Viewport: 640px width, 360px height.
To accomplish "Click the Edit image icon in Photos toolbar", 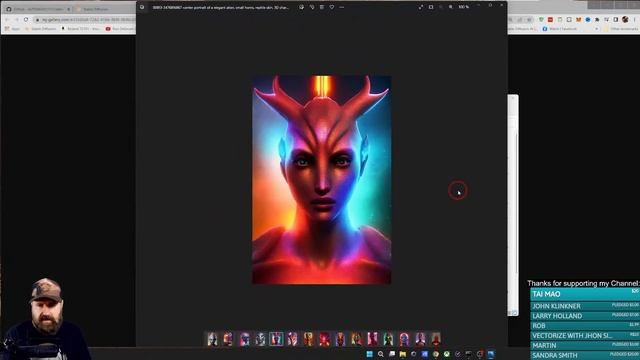I will click(x=301, y=7).
